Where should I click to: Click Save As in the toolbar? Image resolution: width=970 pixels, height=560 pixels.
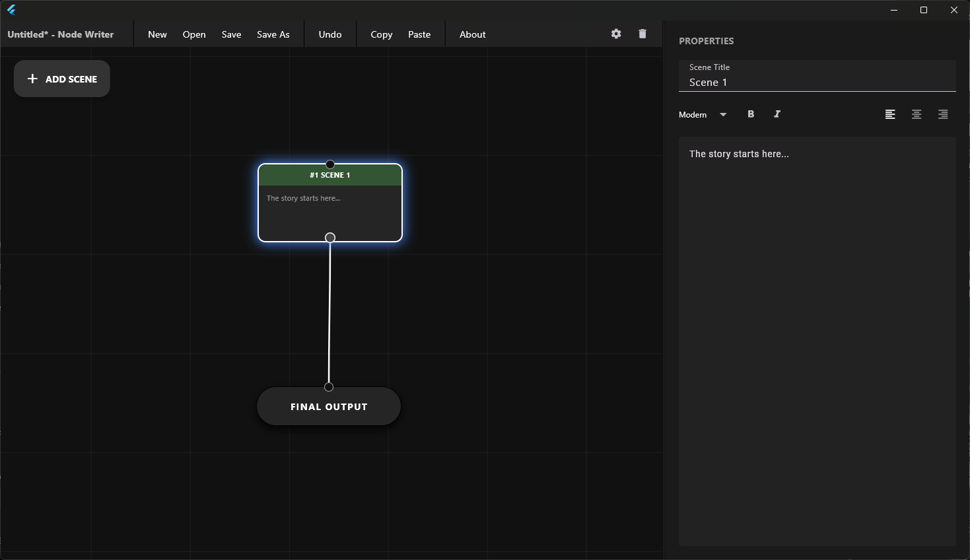(273, 34)
